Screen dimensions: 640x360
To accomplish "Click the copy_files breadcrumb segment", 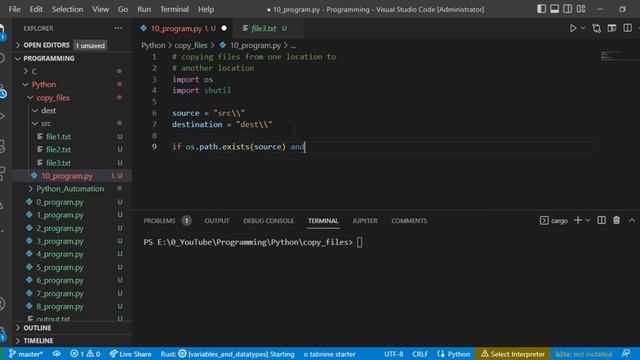I will click(191, 45).
